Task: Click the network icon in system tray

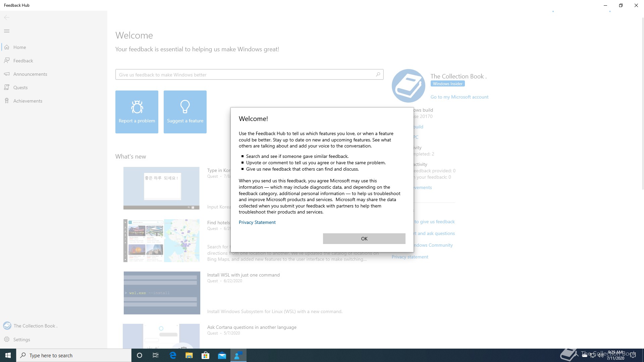Action: click(593, 355)
